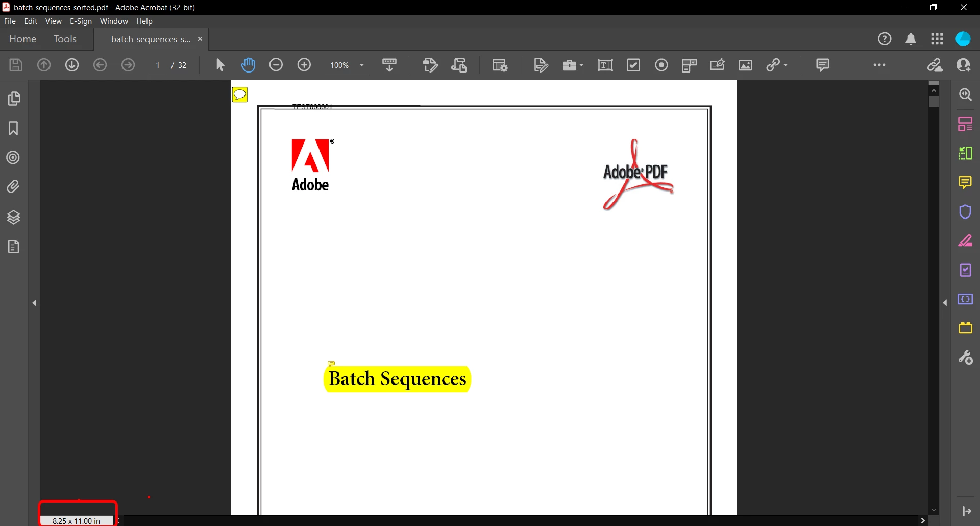Open the Destinations target panel icon
This screenshot has width=980, height=526.
coord(14,157)
